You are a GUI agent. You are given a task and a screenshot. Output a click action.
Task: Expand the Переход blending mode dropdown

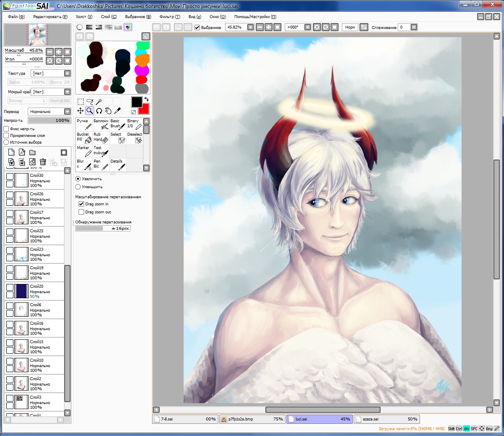[x=67, y=112]
